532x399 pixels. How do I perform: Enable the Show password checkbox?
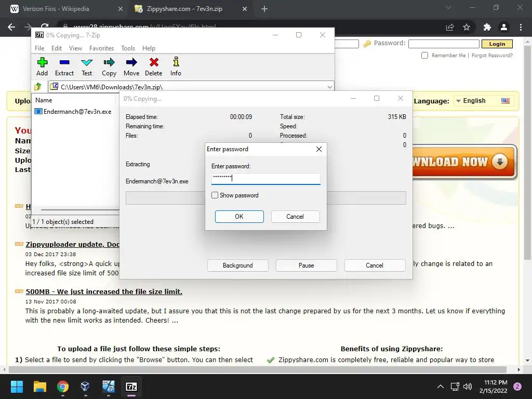tap(215, 195)
